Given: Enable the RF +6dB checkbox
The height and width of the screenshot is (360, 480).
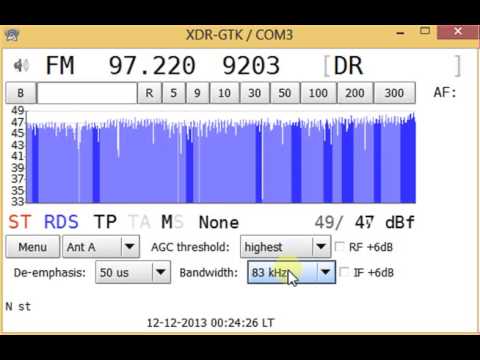Looking at the screenshot, I should [x=339, y=247].
